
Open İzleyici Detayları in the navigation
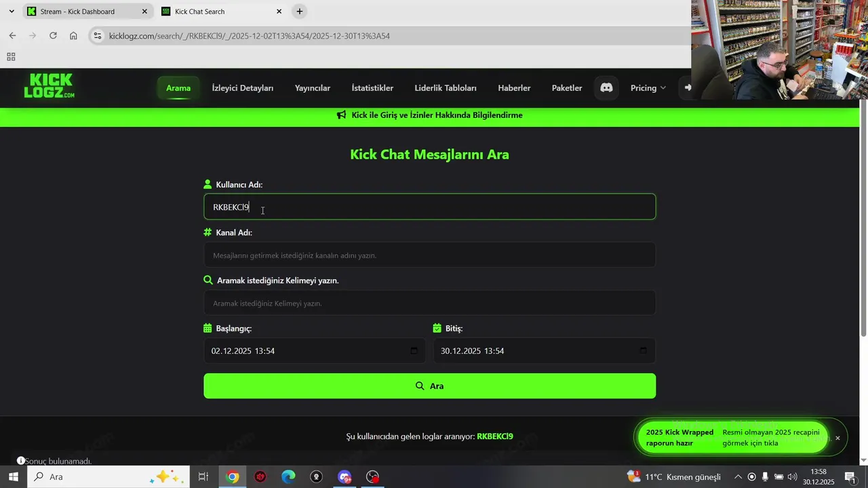[243, 88]
